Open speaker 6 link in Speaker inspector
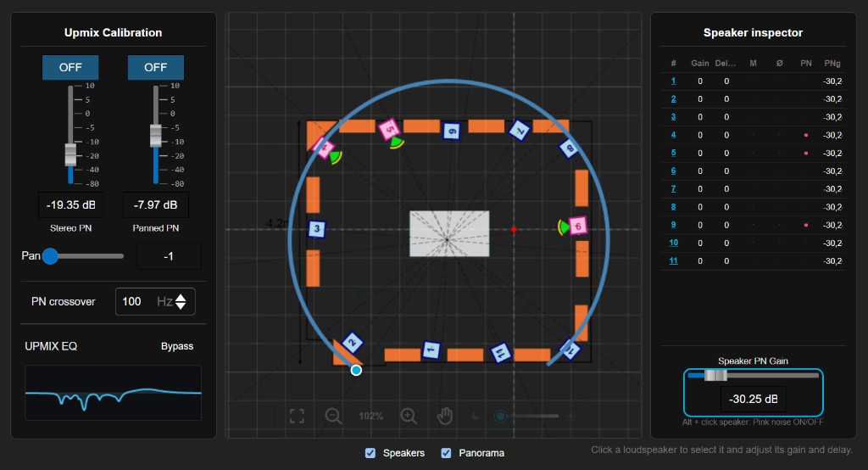This screenshot has height=470, width=868. pos(673,171)
